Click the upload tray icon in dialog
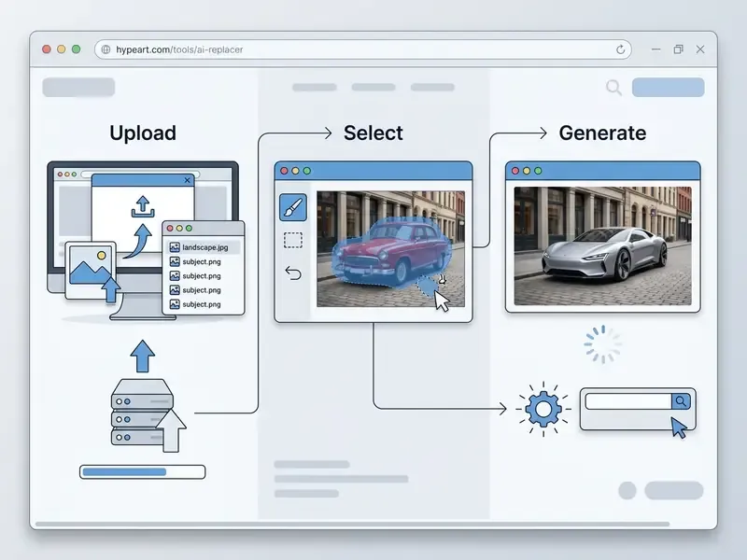The width and height of the screenshot is (747, 560). (x=143, y=207)
